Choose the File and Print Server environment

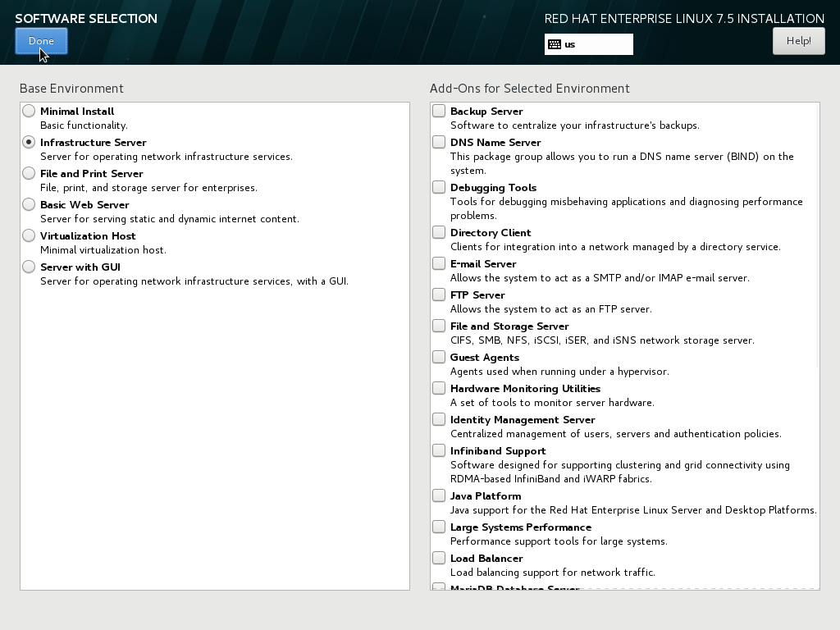[x=29, y=173]
